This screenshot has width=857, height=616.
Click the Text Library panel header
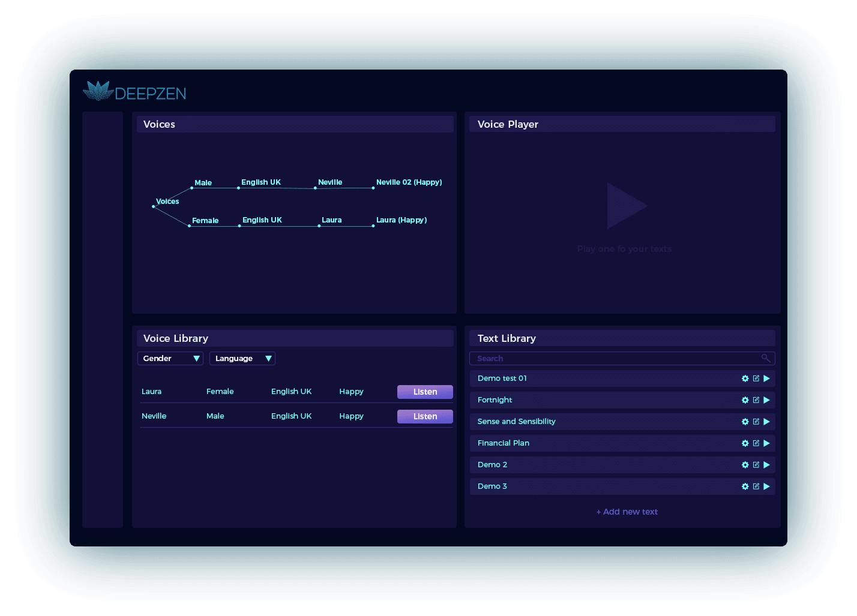(x=622, y=338)
